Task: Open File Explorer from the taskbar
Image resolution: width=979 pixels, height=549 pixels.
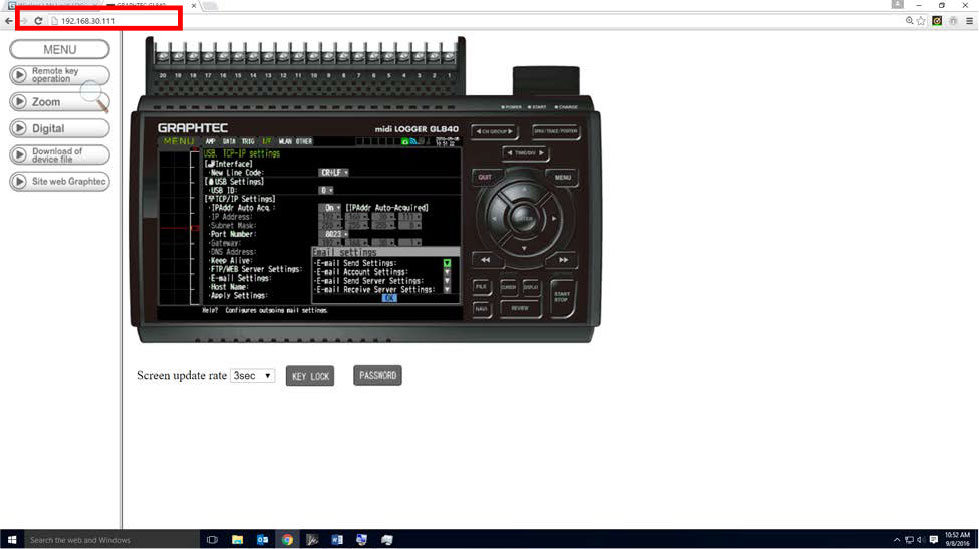Action: [x=237, y=540]
